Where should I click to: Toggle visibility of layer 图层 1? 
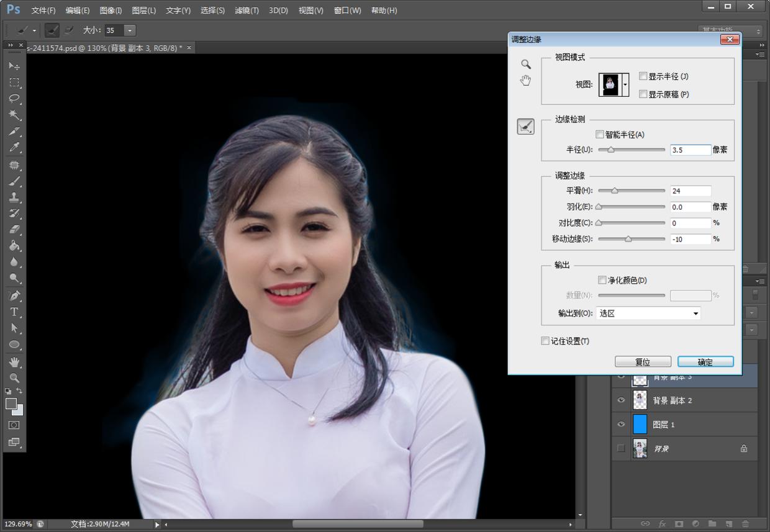click(x=621, y=425)
